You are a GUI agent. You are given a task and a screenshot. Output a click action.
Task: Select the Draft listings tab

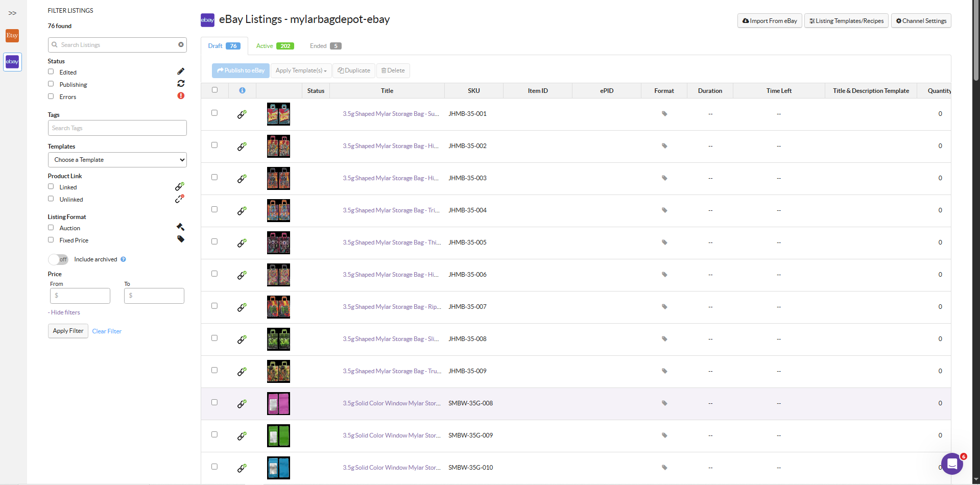pyautogui.click(x=224, y=46)
